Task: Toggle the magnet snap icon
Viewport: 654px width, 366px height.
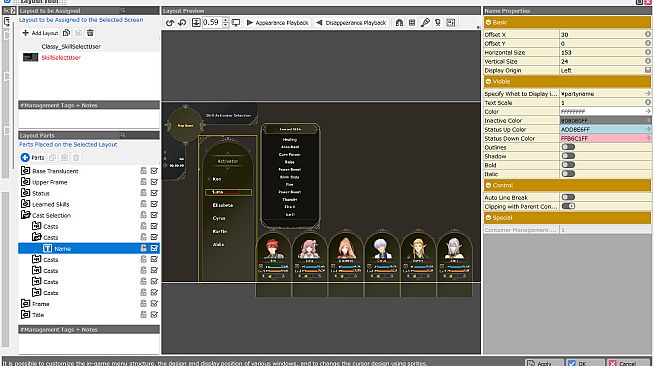Action: click(x=399, y=23)
